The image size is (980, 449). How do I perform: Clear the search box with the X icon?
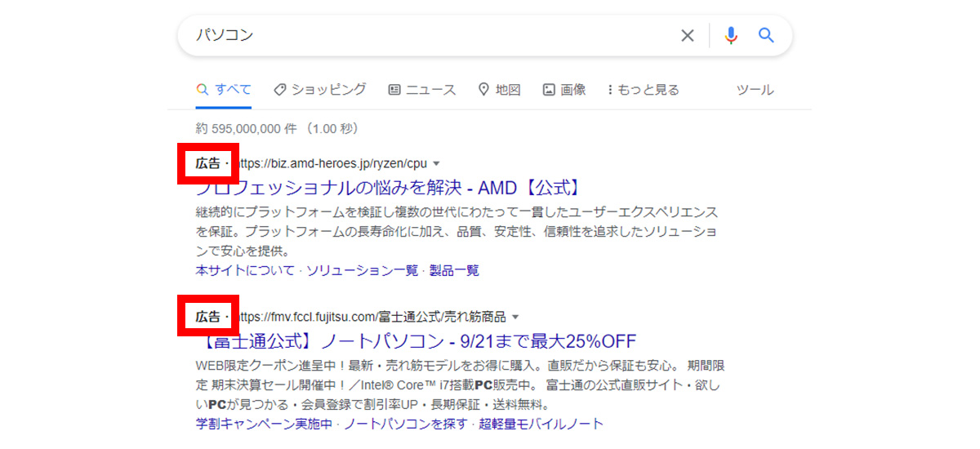tap(688, 35)
